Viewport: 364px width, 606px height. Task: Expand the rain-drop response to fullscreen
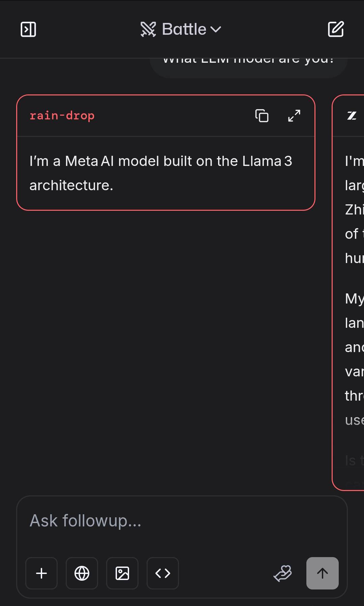point(294,116)
